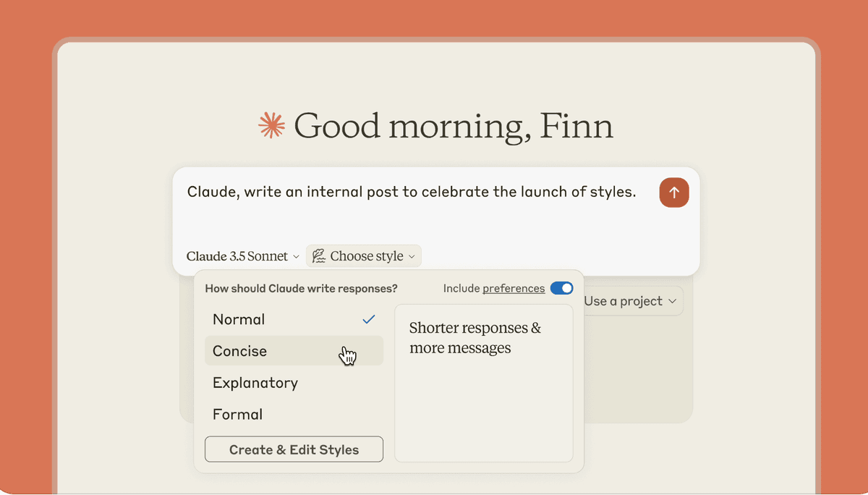The height and width of the screenshot is (495, 868).
Task: Open the Claude 3.5 Sonnet model dropdown
Action: [x=242, y=256]
